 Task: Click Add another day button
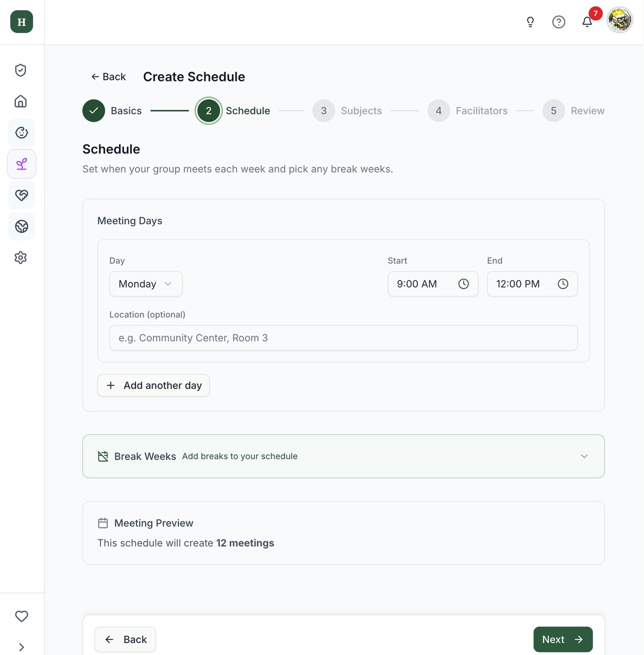click(x=153, y=385)
